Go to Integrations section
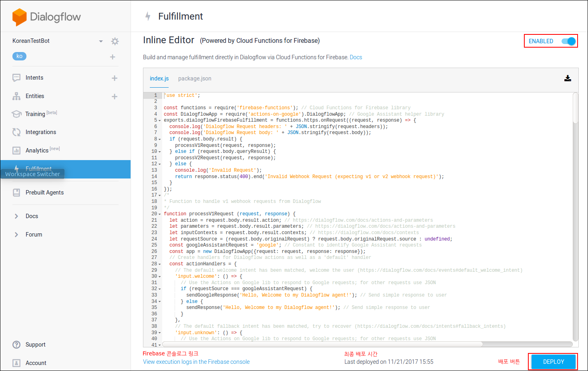 tap(41, 132)
